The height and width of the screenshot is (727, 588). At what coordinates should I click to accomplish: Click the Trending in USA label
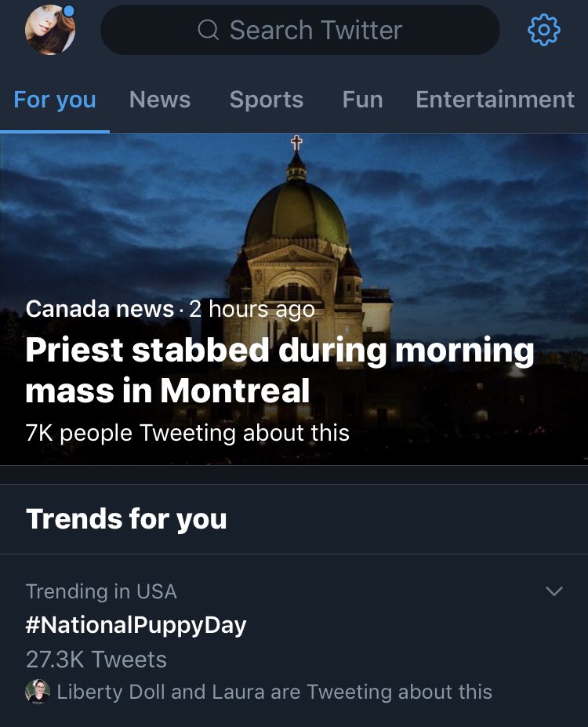click(101, 591)
